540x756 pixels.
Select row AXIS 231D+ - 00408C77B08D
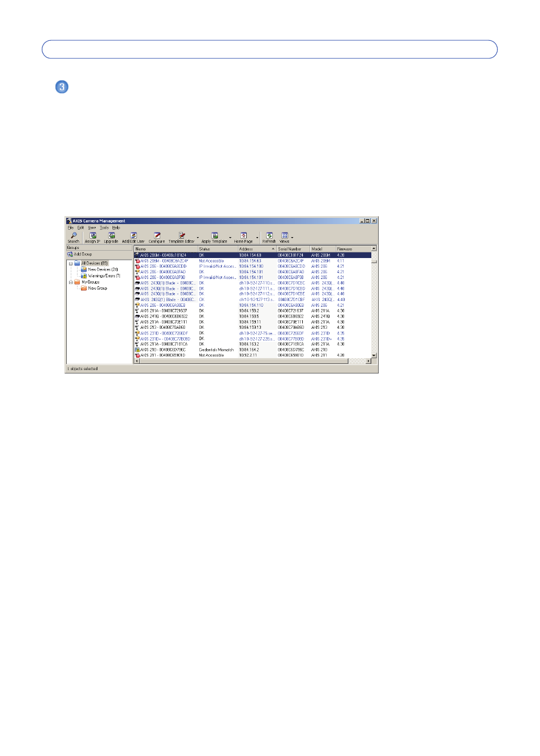coord(252,339)
